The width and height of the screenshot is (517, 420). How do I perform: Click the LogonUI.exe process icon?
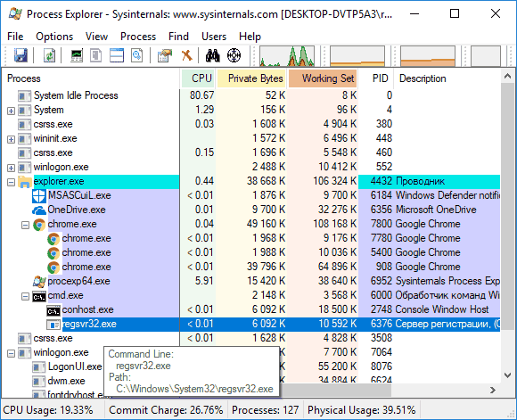pyautogui.click(x=39, y=367)
